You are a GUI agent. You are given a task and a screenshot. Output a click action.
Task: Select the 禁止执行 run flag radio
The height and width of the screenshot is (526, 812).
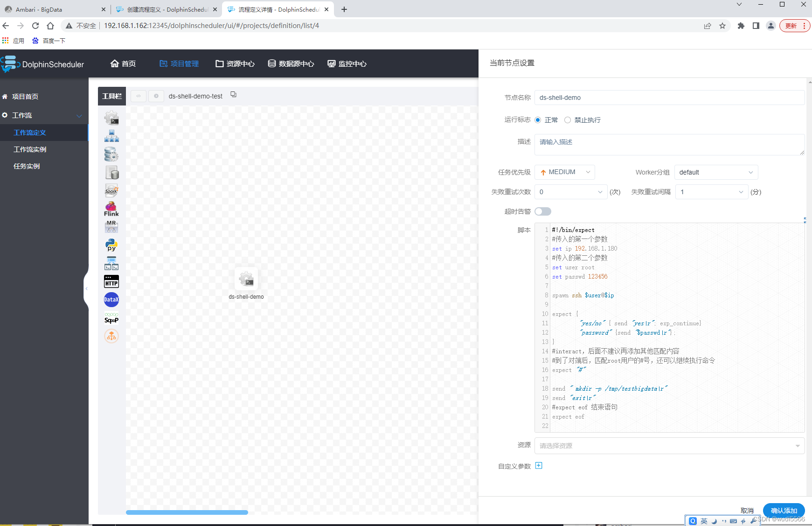tap(568, 120)
